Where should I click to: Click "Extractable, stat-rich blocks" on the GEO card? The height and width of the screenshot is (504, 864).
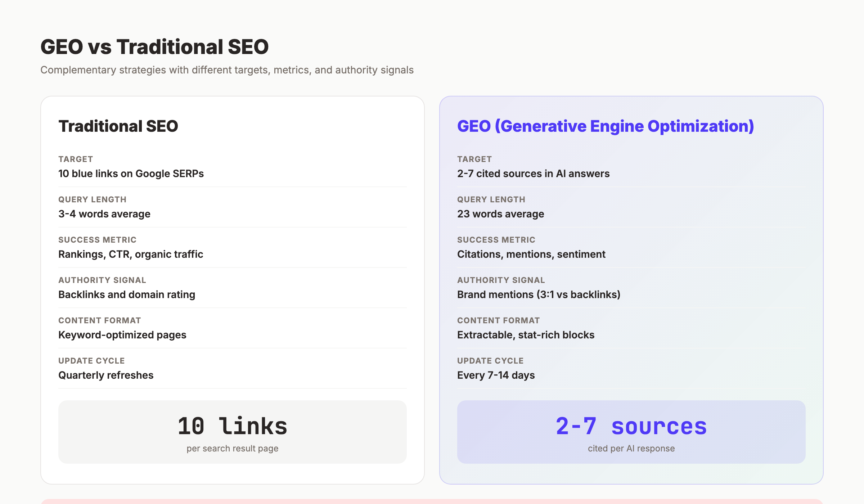526,334
